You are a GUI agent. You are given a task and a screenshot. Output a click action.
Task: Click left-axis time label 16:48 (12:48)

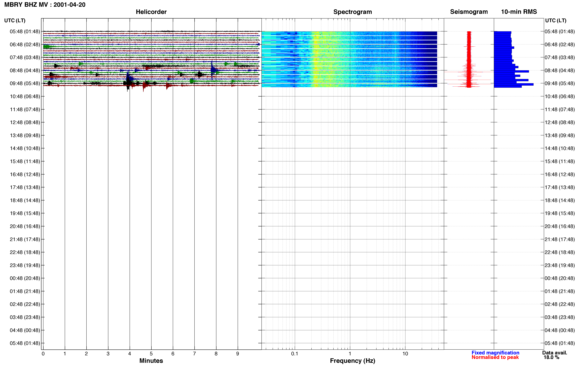25,174
